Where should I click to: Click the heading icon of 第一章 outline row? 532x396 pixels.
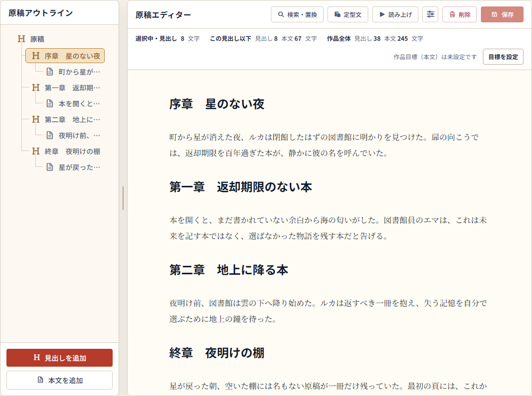[36, 87]
